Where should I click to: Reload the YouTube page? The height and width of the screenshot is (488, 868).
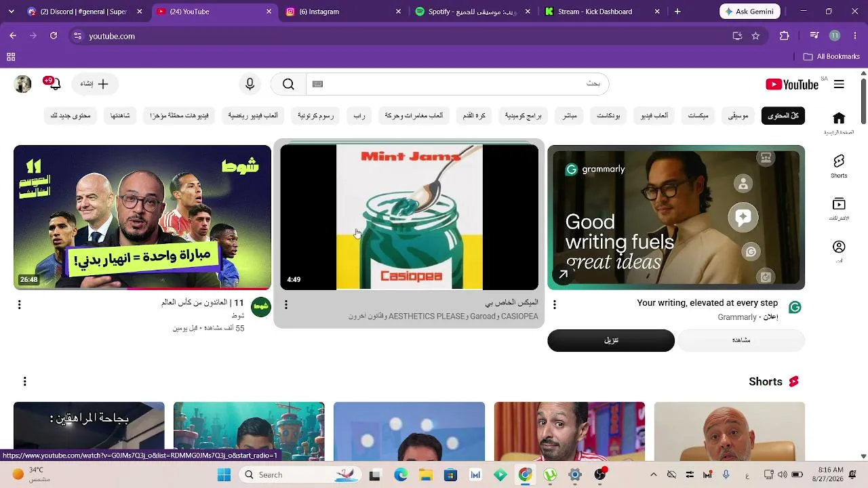click(x=54, y=36)
